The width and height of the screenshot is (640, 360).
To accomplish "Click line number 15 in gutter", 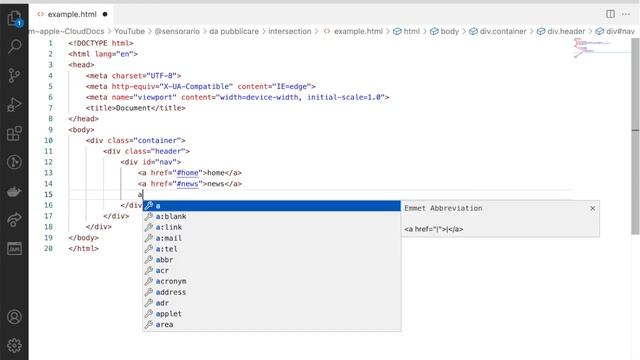I will pyautogui.click(x=49, y=194).
